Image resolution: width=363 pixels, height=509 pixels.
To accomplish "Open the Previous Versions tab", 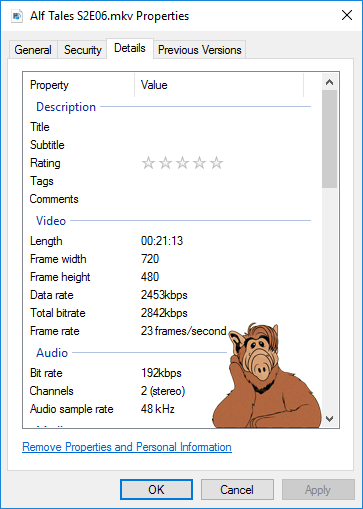I will (x=199, y=50).
